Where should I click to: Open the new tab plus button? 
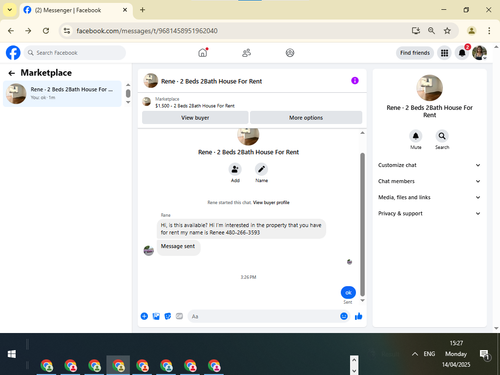[x=142, y=10]
